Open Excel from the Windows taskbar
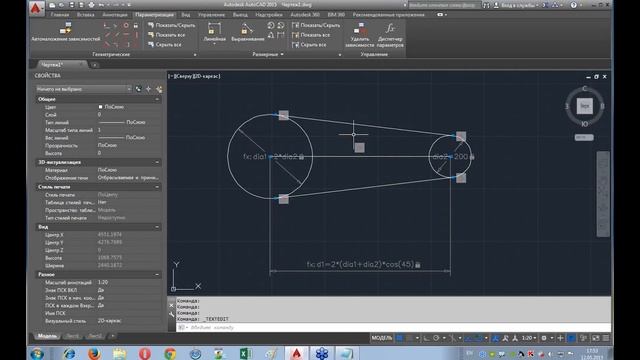 point(245,353)
